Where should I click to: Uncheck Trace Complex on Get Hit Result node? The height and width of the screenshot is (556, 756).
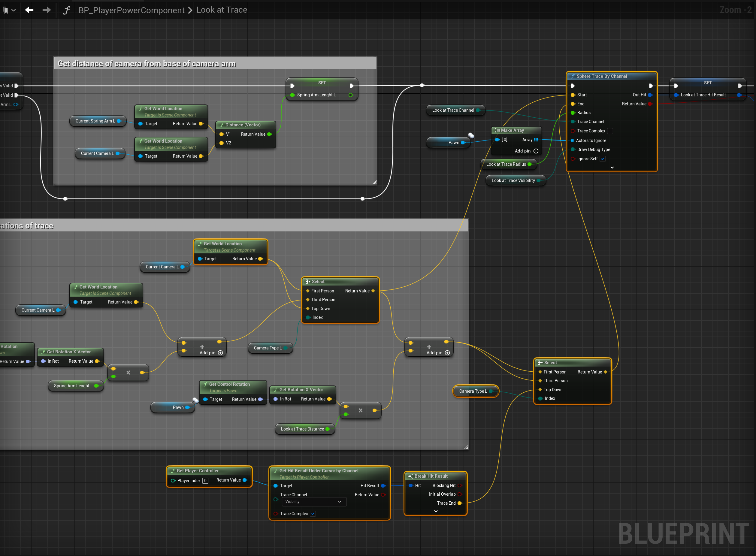[313, 514]
